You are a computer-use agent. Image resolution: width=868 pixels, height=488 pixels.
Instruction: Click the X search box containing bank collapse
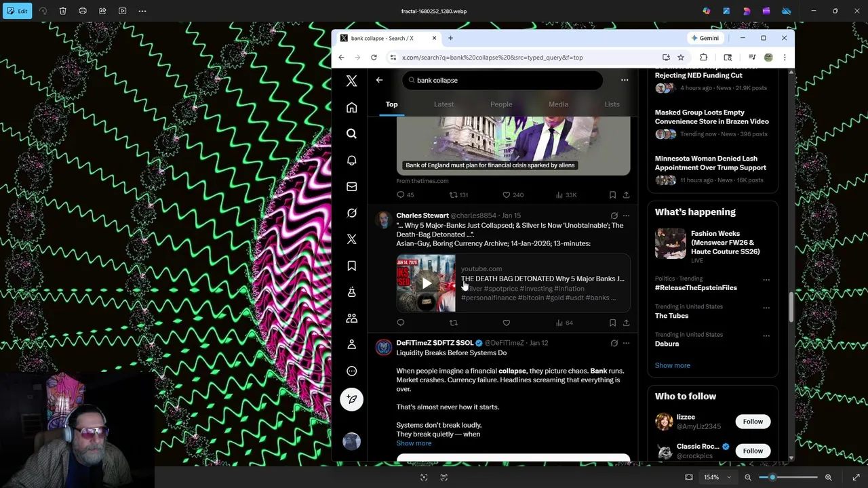click(502, 80)
